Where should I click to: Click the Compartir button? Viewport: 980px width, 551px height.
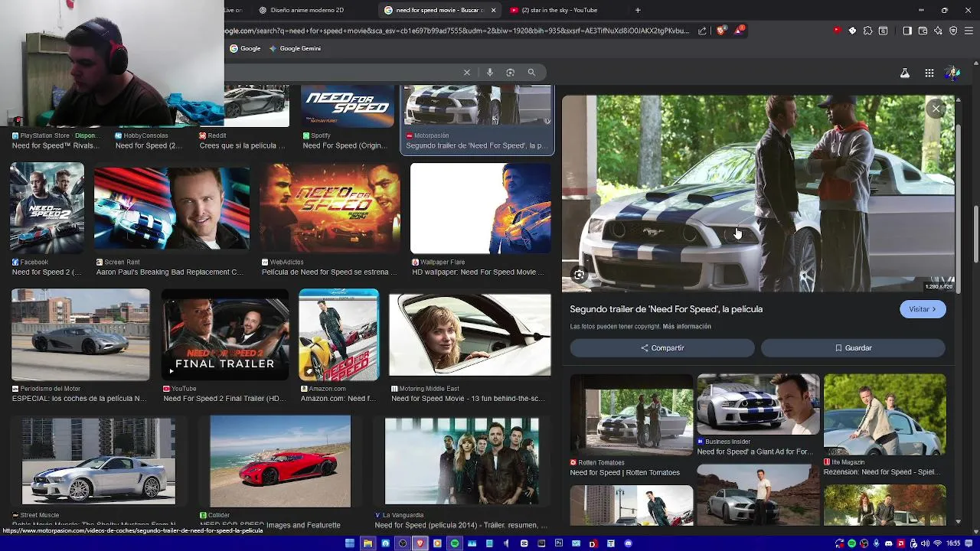662,347
